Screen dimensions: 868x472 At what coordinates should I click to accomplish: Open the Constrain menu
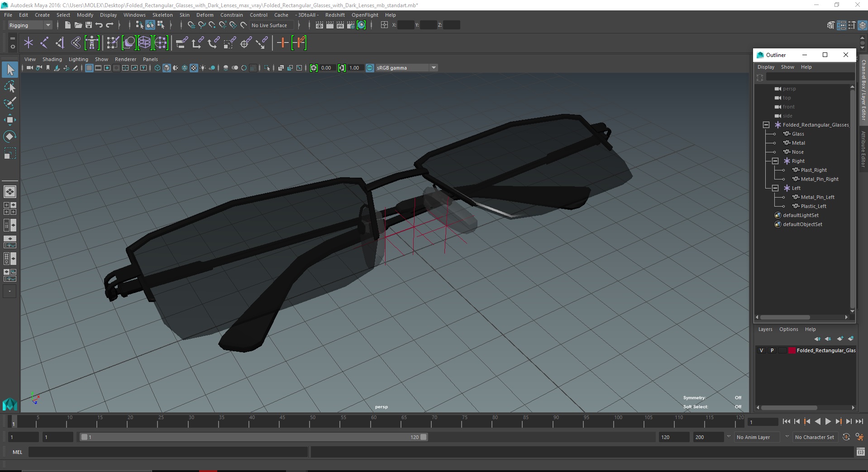pyautogui.click(x=232, y=15)
